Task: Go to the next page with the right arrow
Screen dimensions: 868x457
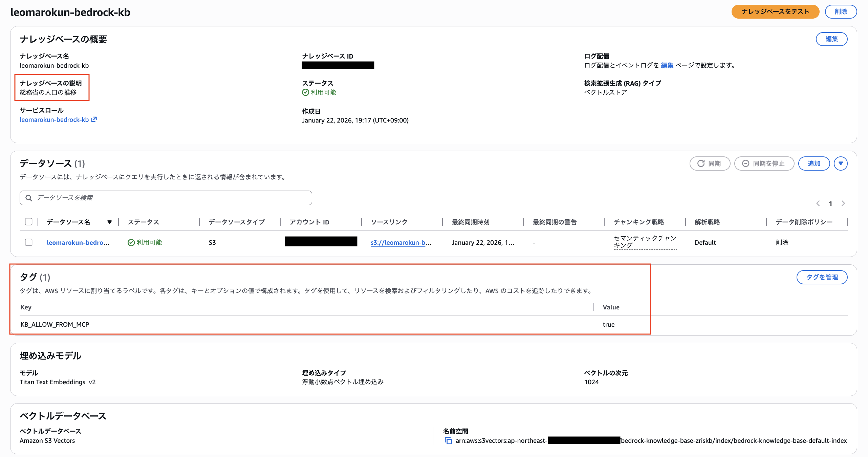Action: coord(843,203)
